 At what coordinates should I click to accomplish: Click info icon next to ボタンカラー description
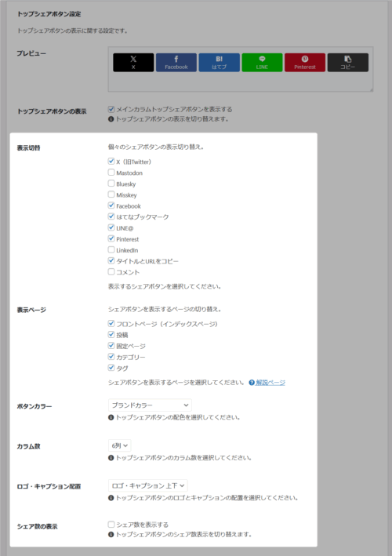coord(111,417)
